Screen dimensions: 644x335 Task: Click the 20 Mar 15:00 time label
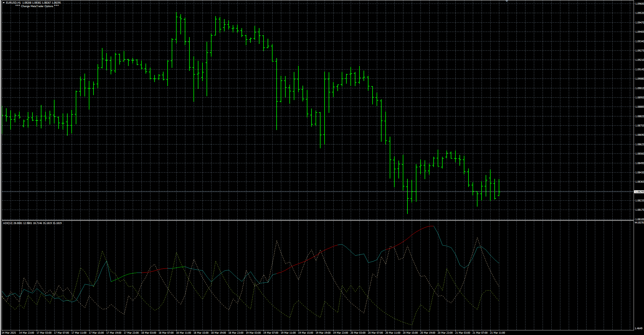click(410, 333)
